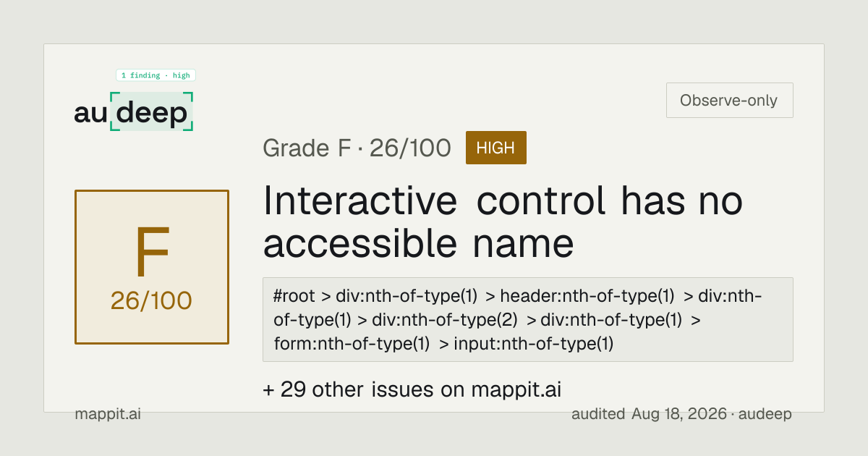Select the large F grade box
Screen dimensions: 868x456
pyautogui.click(x=152, y=267)
